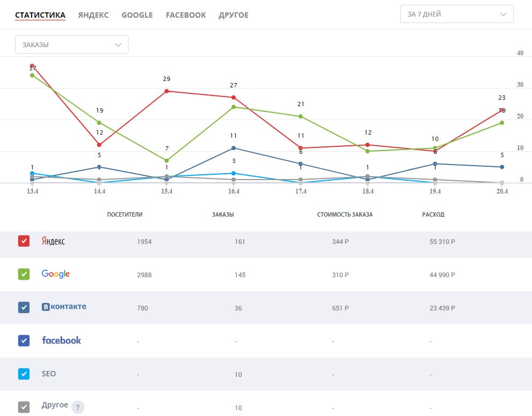Click ВКонтакте visitors value 780
This screenshot has height=416, width=532.
click(x=143, y=308)
